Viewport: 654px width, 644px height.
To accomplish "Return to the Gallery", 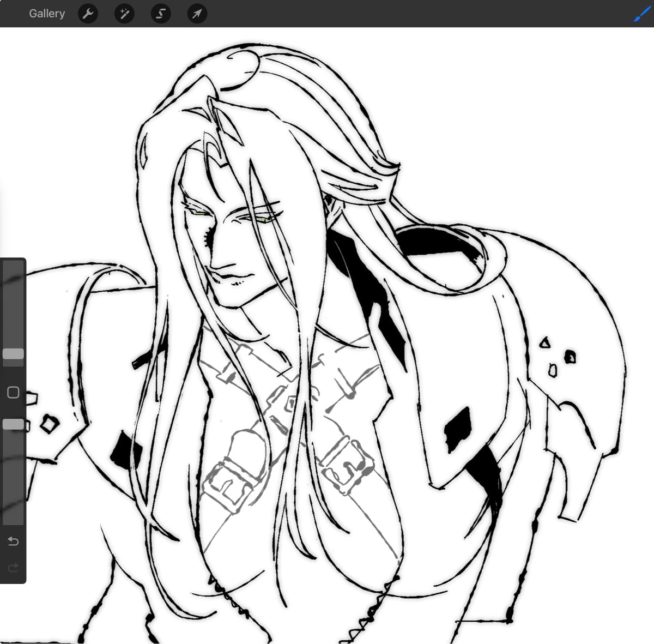I will 47,14.
